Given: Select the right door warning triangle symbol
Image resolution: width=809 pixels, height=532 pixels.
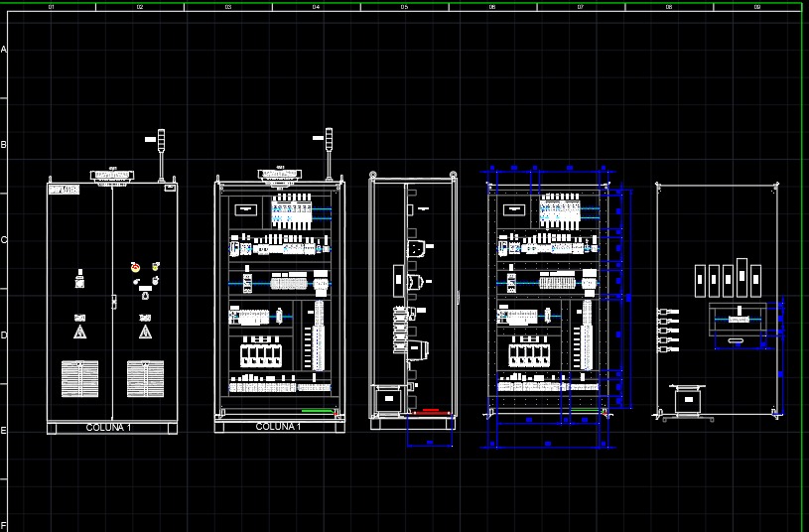Looking at the screenshot, I should pos(146,332).
